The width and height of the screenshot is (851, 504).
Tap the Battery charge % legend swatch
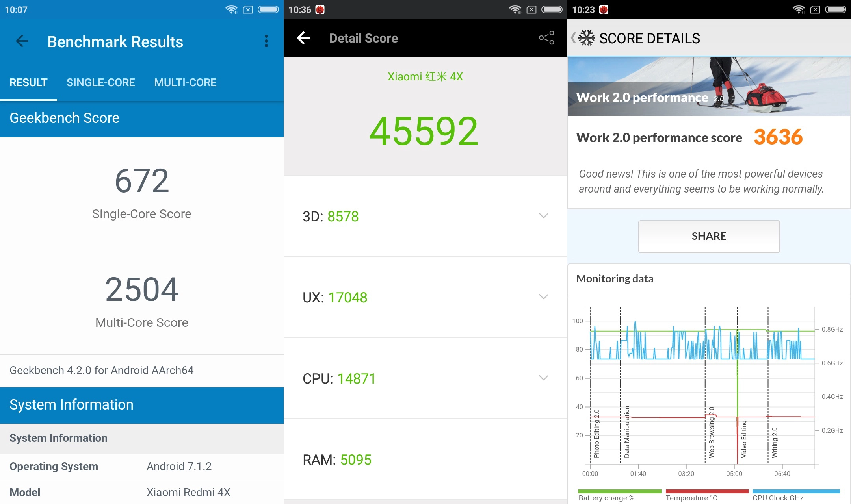click(x=620, y=491)
